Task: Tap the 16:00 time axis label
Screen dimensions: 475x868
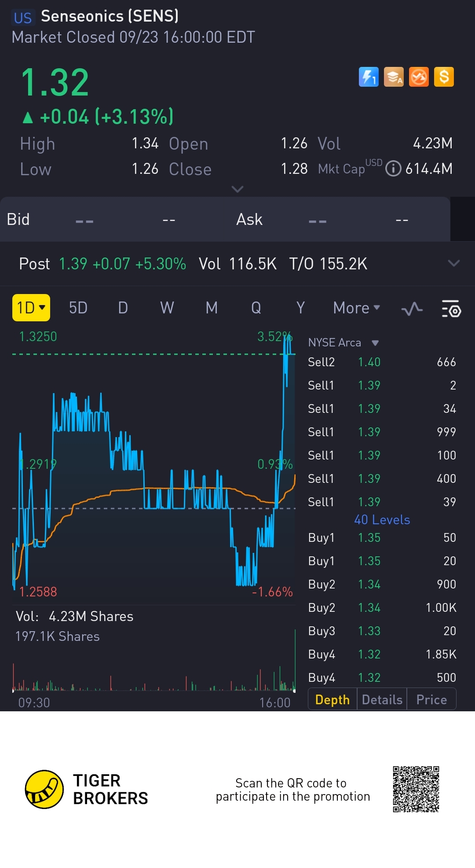Action: 275,702
